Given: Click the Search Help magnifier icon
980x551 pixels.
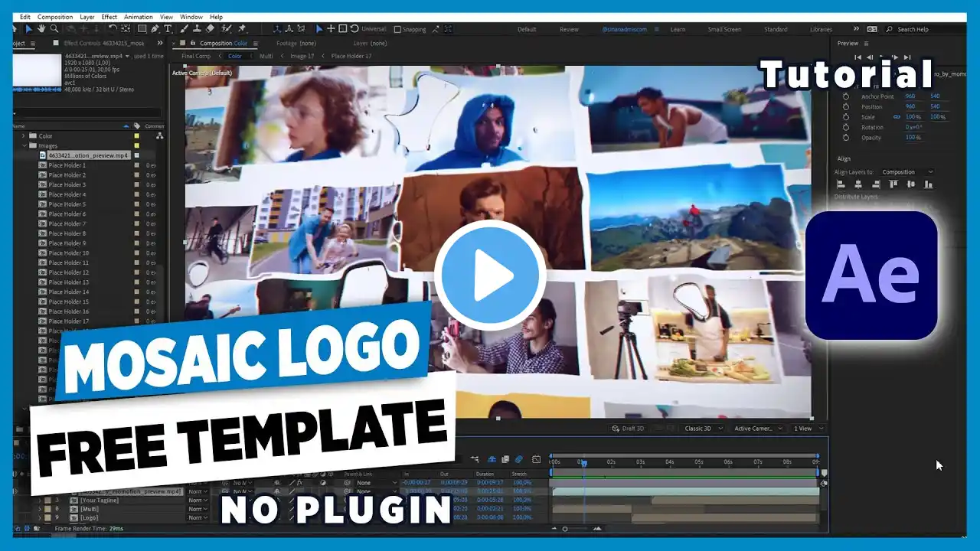Looking at the screenshot, I should pos(890,29).
